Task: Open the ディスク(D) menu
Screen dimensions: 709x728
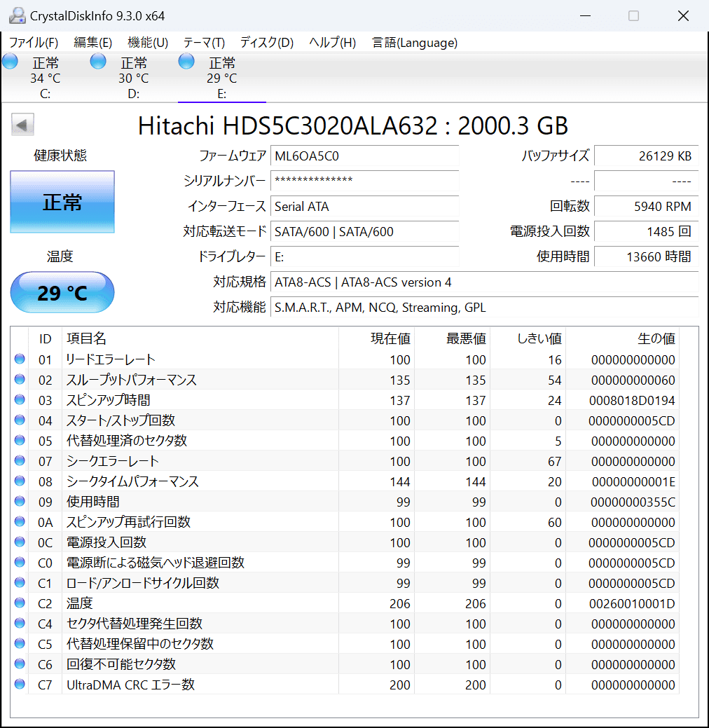Action: point(266,43)
